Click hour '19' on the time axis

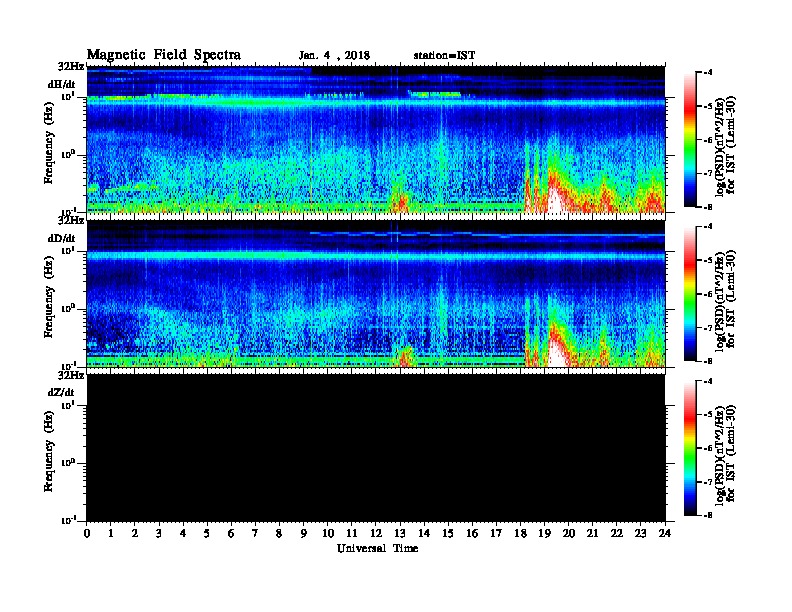click(x=544, y=534)
